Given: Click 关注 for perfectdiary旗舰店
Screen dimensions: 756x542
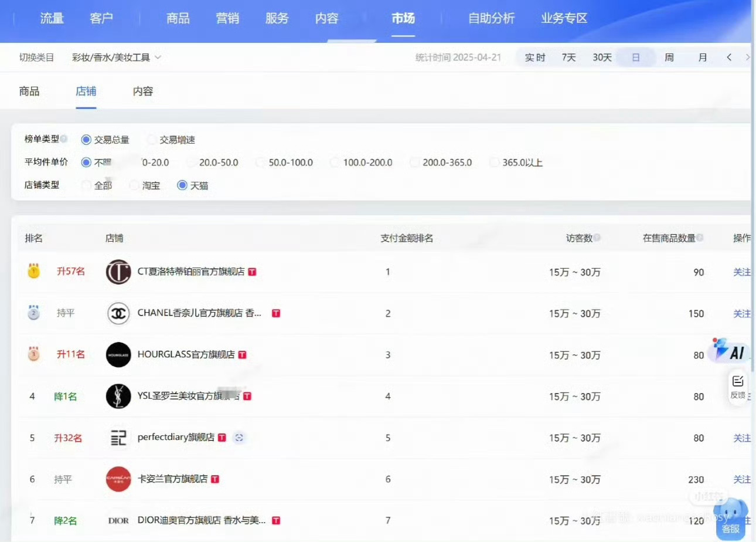Looking at the screenshot, I should 742,438.
